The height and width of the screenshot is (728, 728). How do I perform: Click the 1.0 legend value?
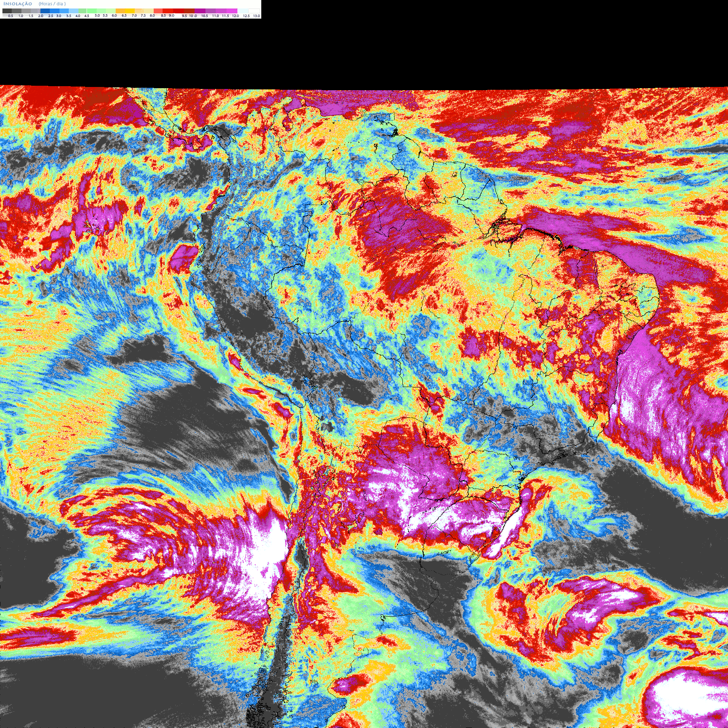21,16
